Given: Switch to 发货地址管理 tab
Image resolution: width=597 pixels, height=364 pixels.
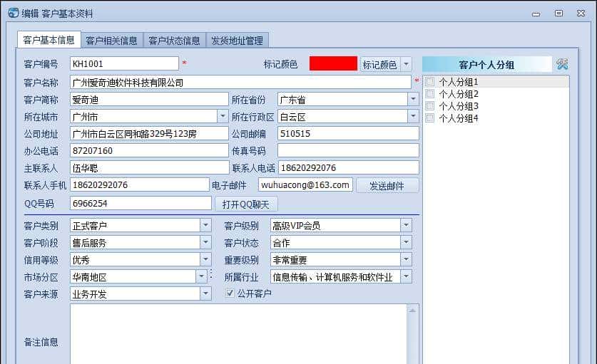Looking at the screenshot, I should [238, 41].
